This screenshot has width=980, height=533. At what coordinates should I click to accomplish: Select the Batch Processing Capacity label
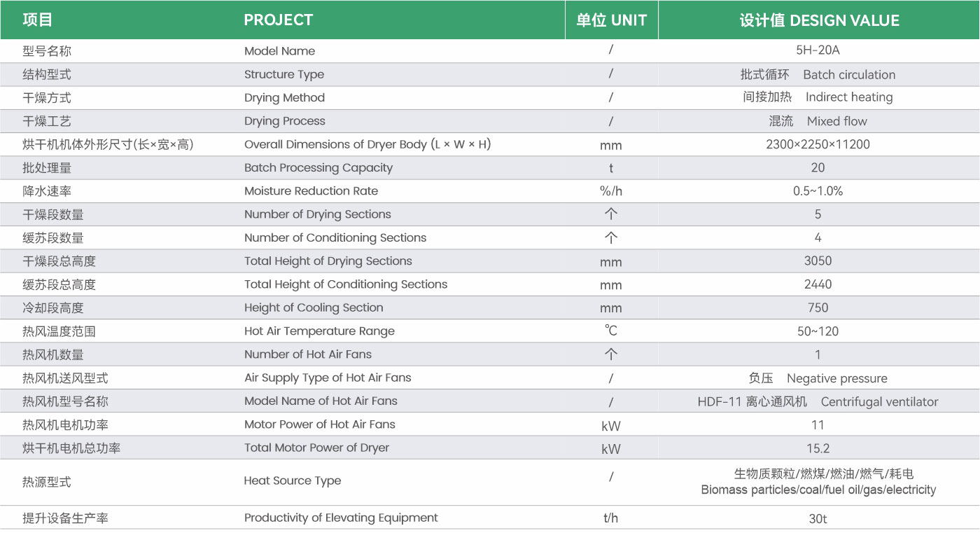click(318, 168)
